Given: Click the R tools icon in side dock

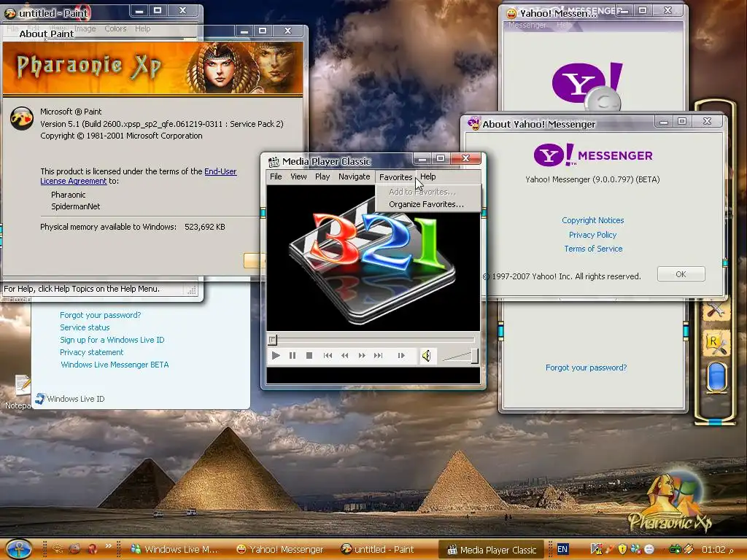Looking at the screenshot, I should click(x=716, y=343).
